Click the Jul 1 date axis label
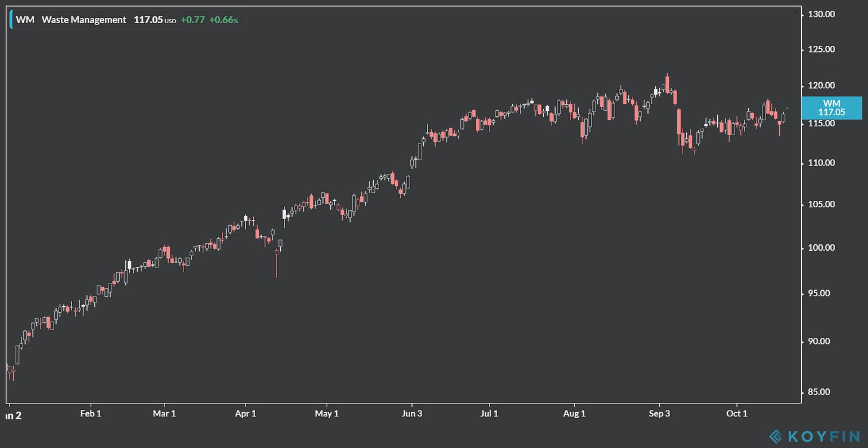 (489, 413)
